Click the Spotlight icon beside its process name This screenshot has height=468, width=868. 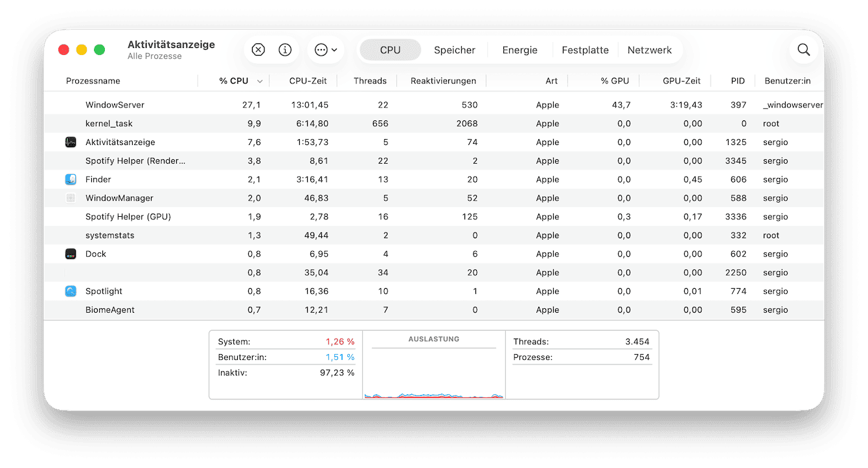pos(71,291)
